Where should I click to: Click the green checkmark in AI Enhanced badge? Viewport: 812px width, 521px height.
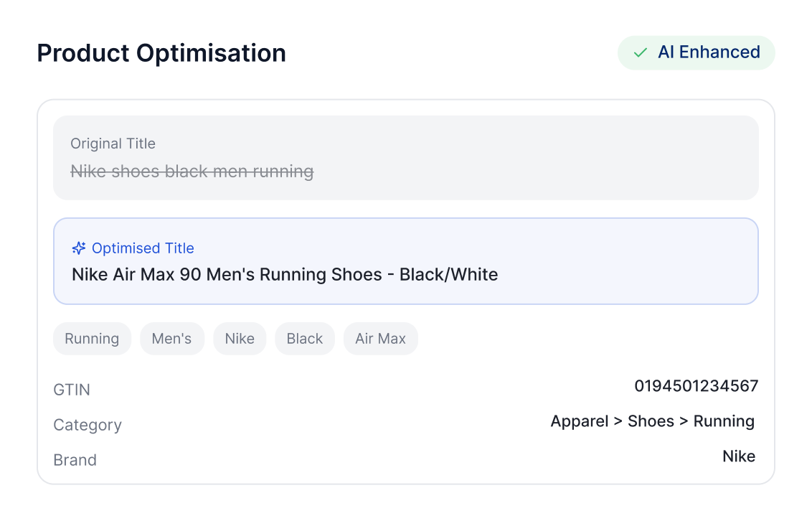640,53
